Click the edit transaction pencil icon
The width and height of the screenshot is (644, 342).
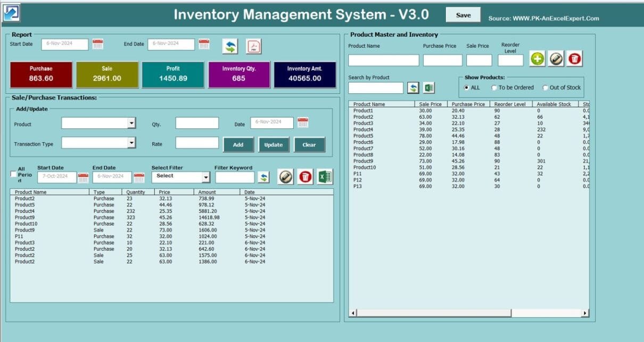tap(286, 177)
